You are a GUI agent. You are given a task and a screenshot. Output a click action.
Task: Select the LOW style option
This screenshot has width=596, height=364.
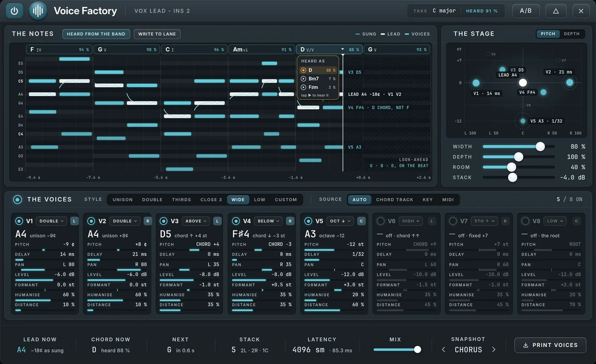pyautogui.click(x=260, y=200)
